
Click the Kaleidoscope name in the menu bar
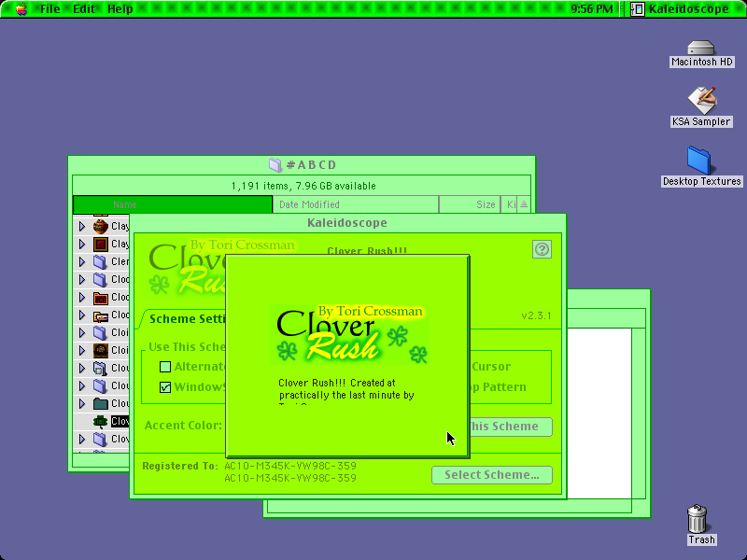coord(688,8)
